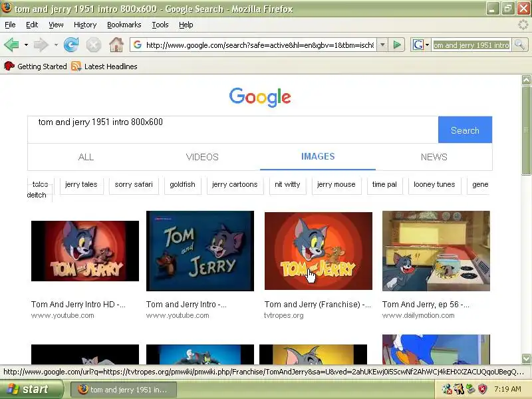Viewport: 532px width, 399px height.
Task: Open the Edit menu
Action: click(x=32, y=25)
